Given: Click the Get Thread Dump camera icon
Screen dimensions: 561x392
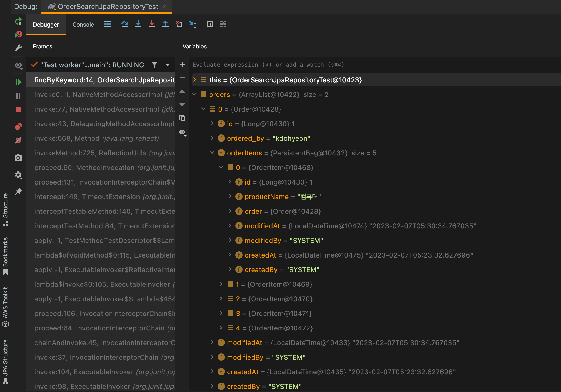Looking at the screenshot, I should (18, 157).
